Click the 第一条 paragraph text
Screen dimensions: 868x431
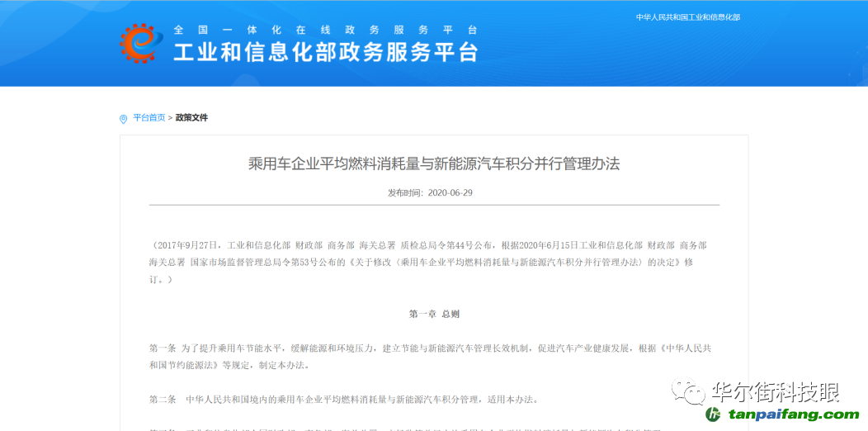coord(413,348)
